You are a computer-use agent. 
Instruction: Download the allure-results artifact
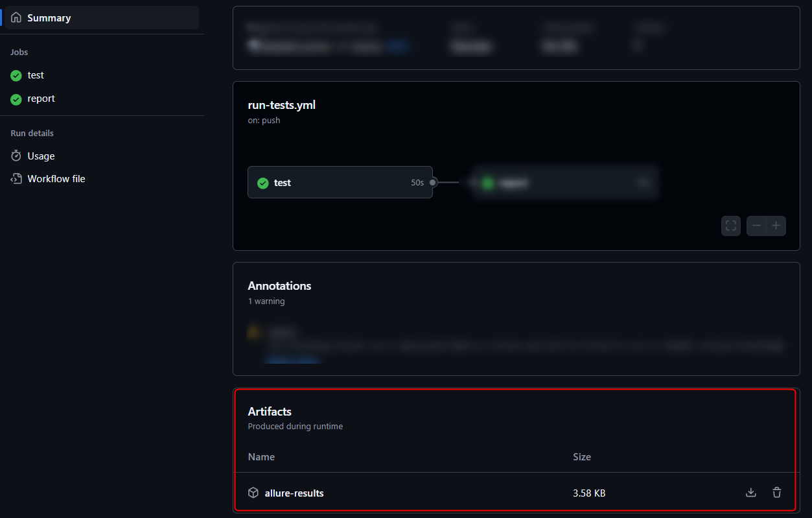(751, 493)
